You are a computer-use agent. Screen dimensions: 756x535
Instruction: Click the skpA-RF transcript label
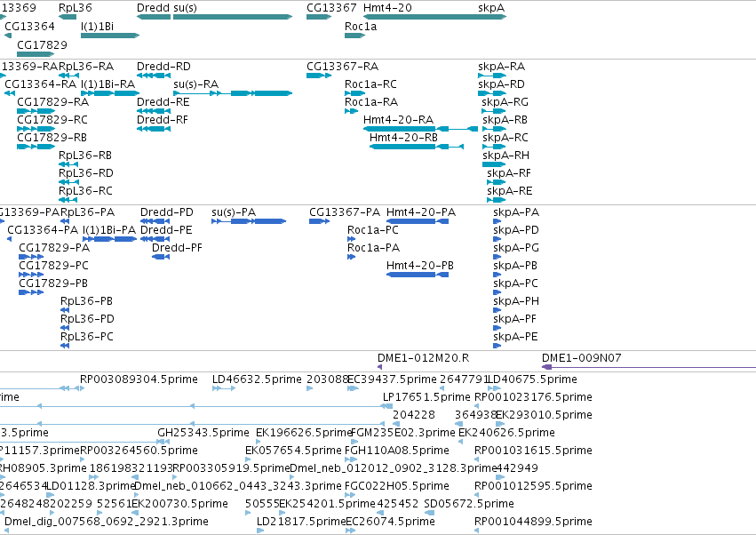(509, 173)
